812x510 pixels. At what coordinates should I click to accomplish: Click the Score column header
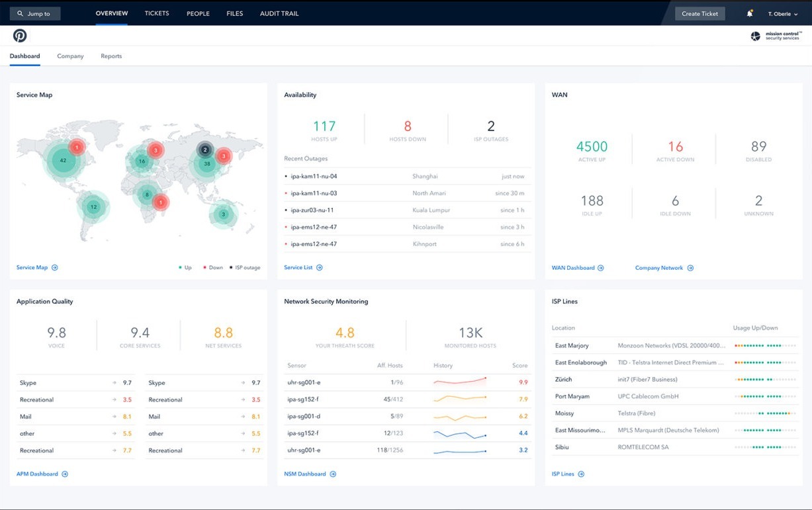[x=519, y=365]
